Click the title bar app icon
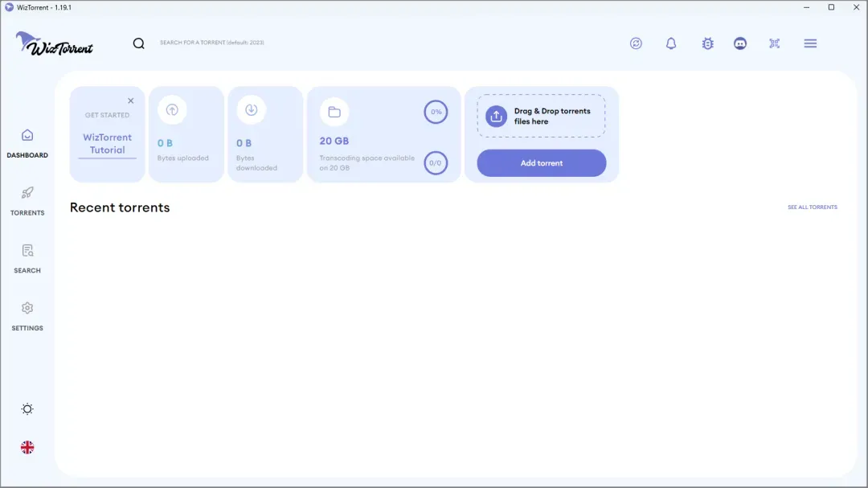This screenshot has height=488, width=868. click(9, 7)
